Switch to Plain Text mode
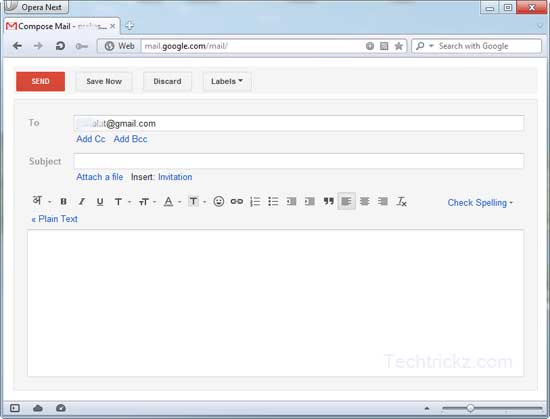 [x=54, y=219]
